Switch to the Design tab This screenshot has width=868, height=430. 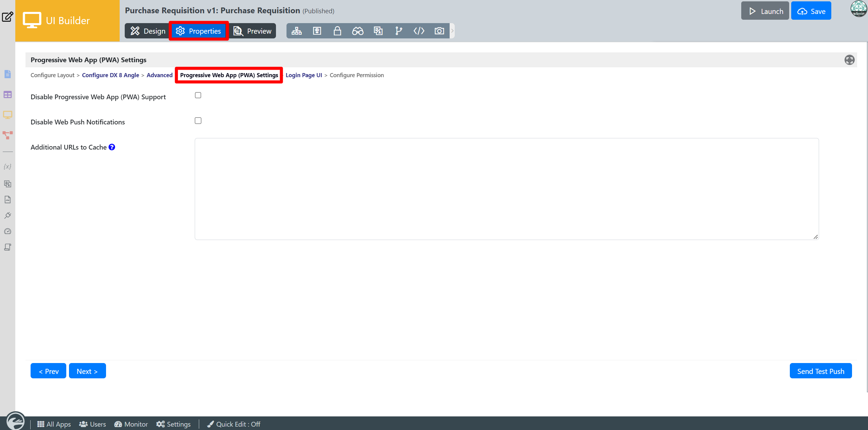(x=148, y=31)
